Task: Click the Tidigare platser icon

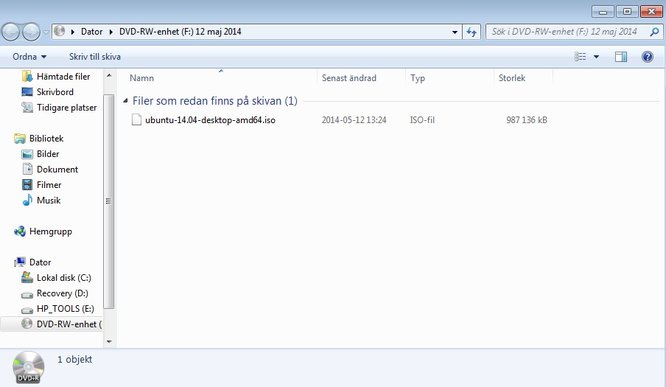Action: 27,107
